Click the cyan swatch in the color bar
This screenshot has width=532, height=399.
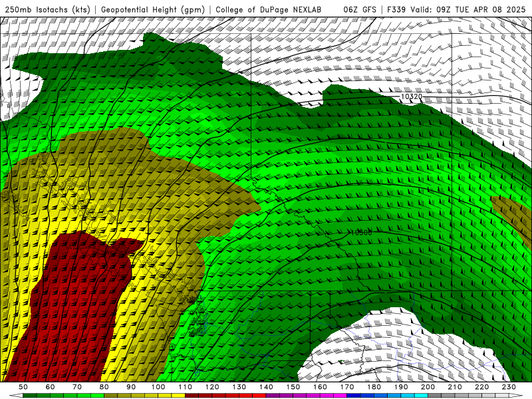pos(421,396)
